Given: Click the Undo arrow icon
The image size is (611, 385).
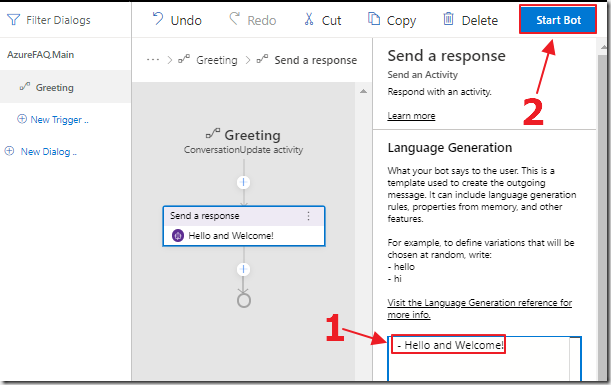Looking at the screenshot, I should click(x=158, y=18).
